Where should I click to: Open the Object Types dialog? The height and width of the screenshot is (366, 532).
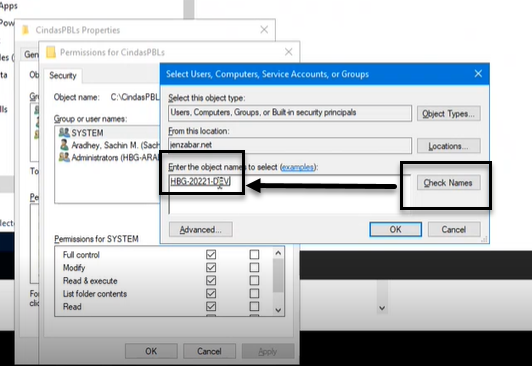(x=448, y=114)
